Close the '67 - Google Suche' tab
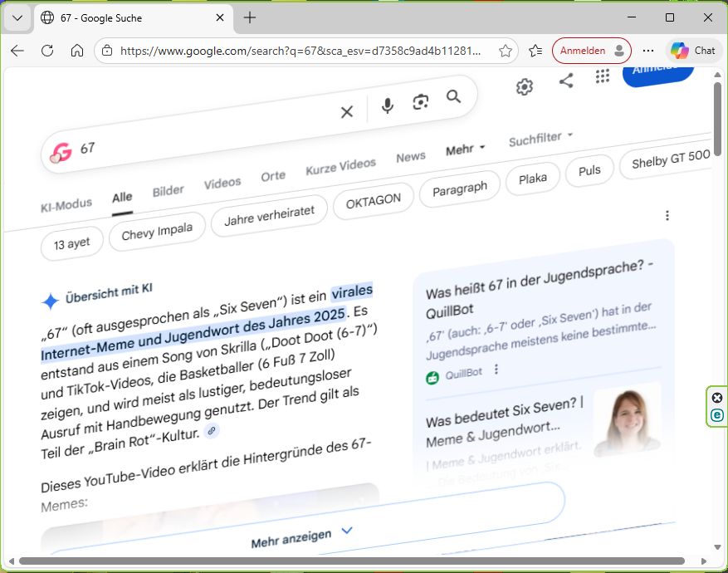The image size is (728, 573). 220,17
